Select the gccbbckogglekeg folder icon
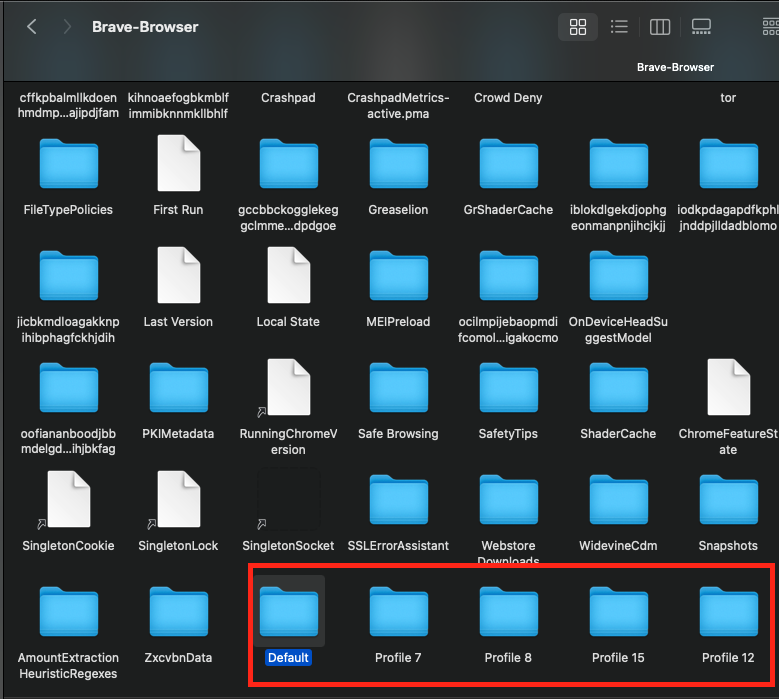 289,164
